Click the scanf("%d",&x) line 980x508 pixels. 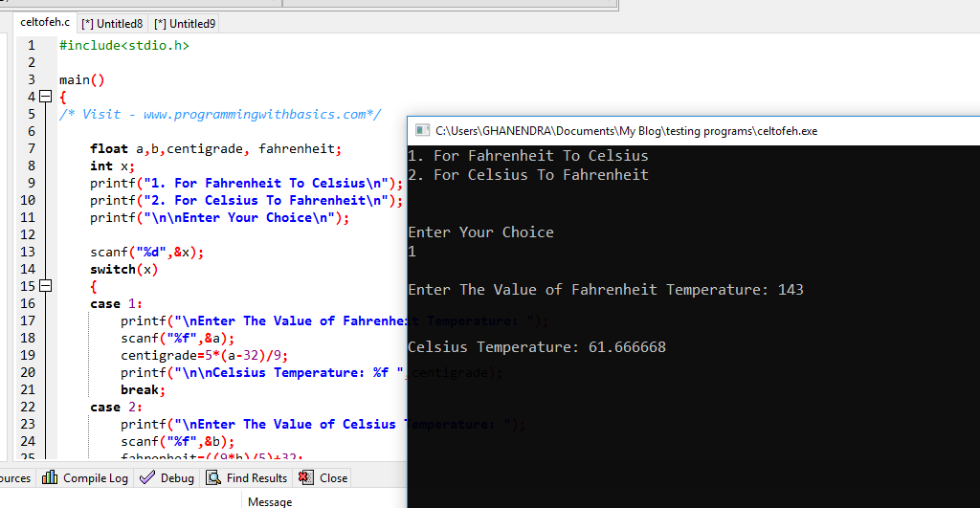(146, 252)
